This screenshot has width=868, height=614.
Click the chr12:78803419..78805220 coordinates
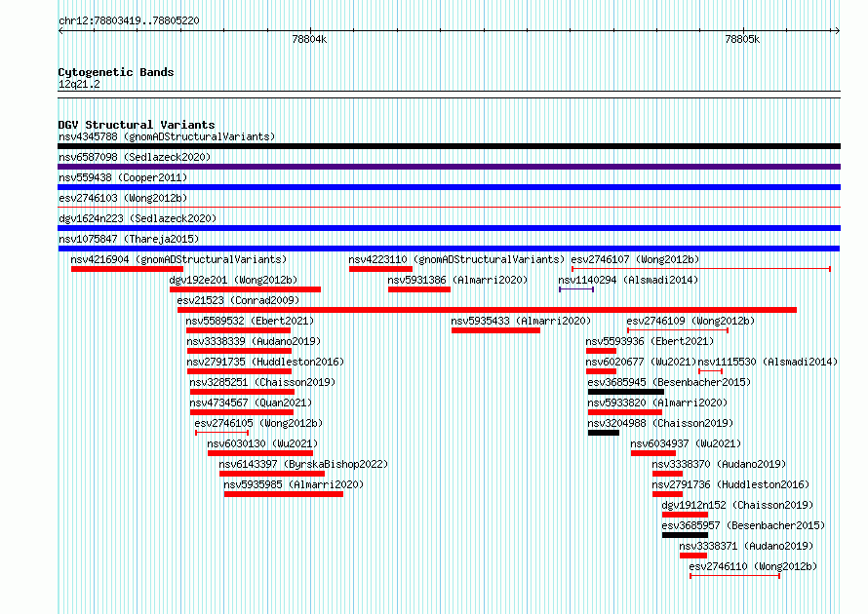(x=129, y=20)
